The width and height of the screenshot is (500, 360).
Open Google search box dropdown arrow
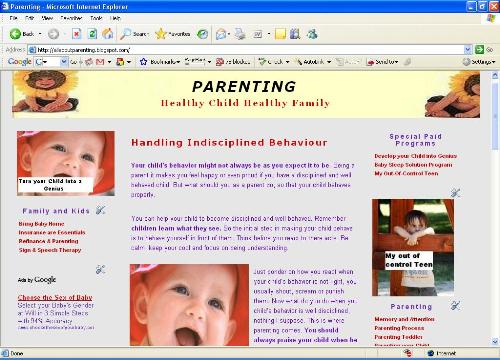pos(64,62)
